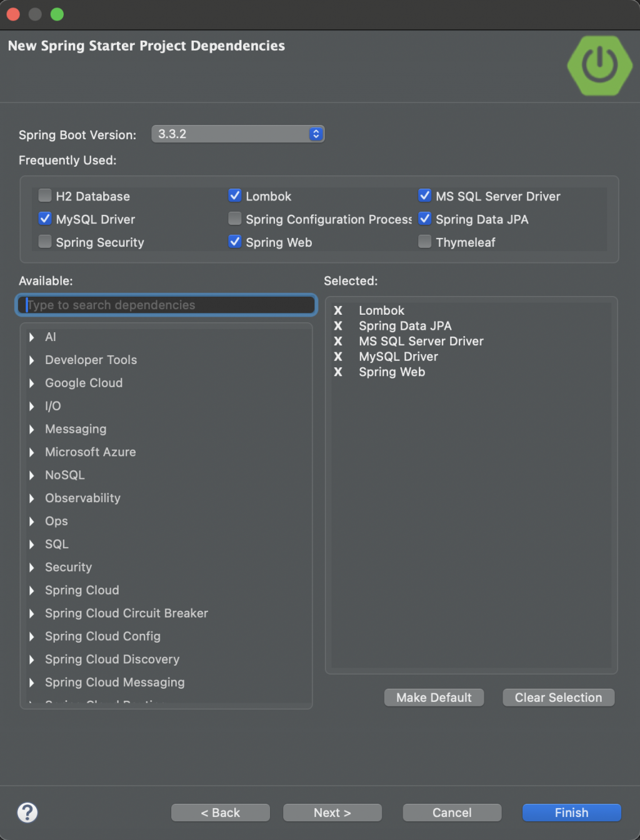Expand the NoSQL category arrow
640x840 pixels.
point(32,475)
